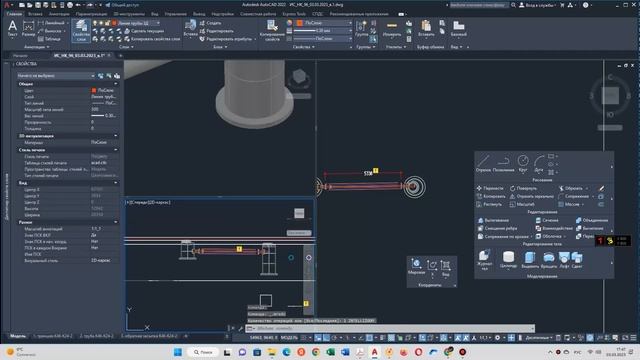Expand the Слои panel title dropdown
The width and height of the screenshot is (640, 360).
(126, 47)
